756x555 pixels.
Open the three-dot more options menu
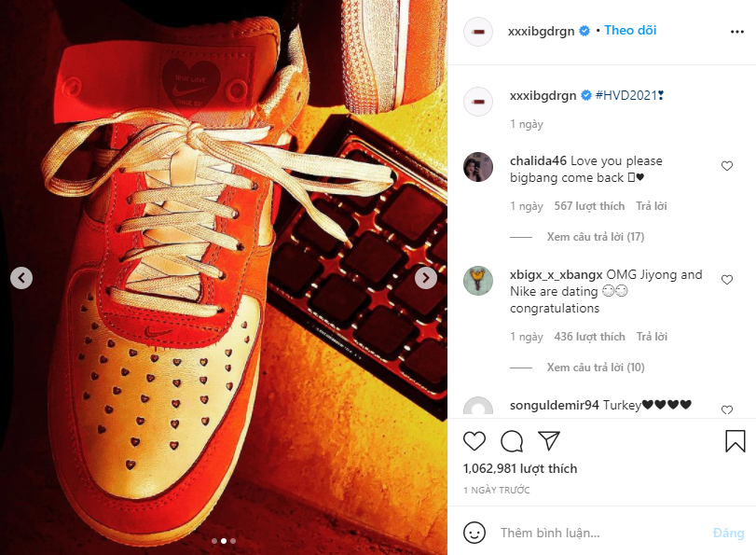pos(737,32)
